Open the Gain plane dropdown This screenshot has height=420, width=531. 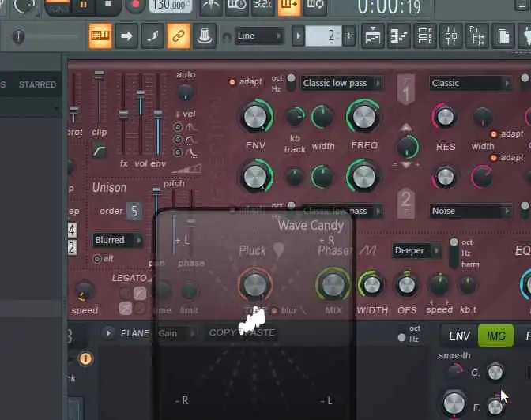(x=178, y=333)
